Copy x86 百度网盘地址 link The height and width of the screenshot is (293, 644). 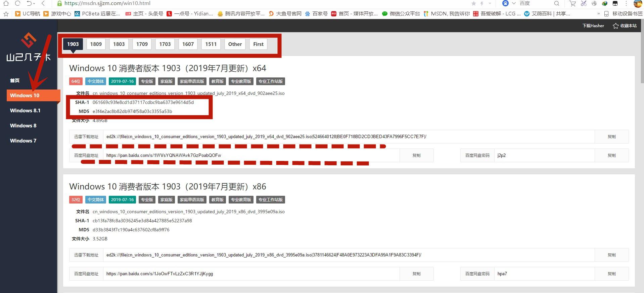[417, 274]
